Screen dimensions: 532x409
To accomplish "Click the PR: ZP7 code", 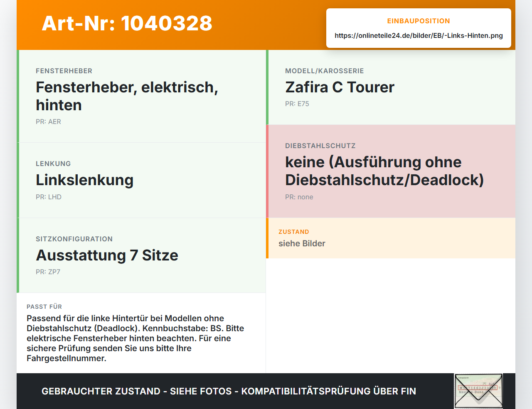I will click(x=48, y=272).
